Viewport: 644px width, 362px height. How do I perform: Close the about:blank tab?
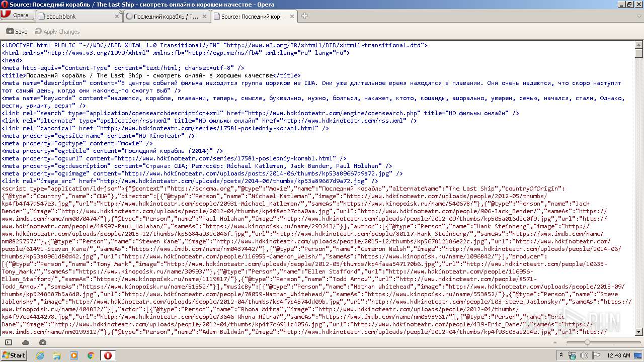click(x=117, y=16)
